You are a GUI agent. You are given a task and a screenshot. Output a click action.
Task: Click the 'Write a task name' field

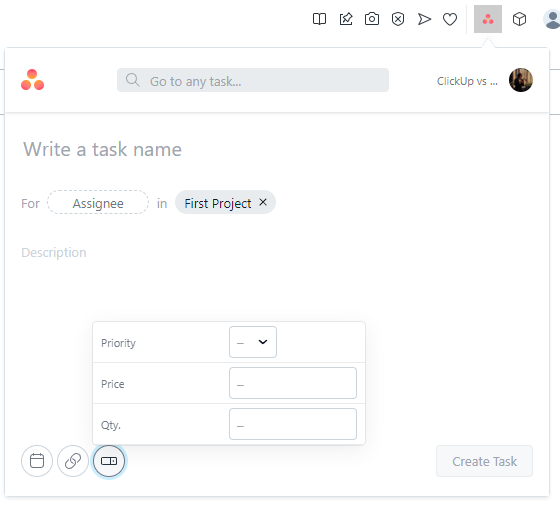102,149
